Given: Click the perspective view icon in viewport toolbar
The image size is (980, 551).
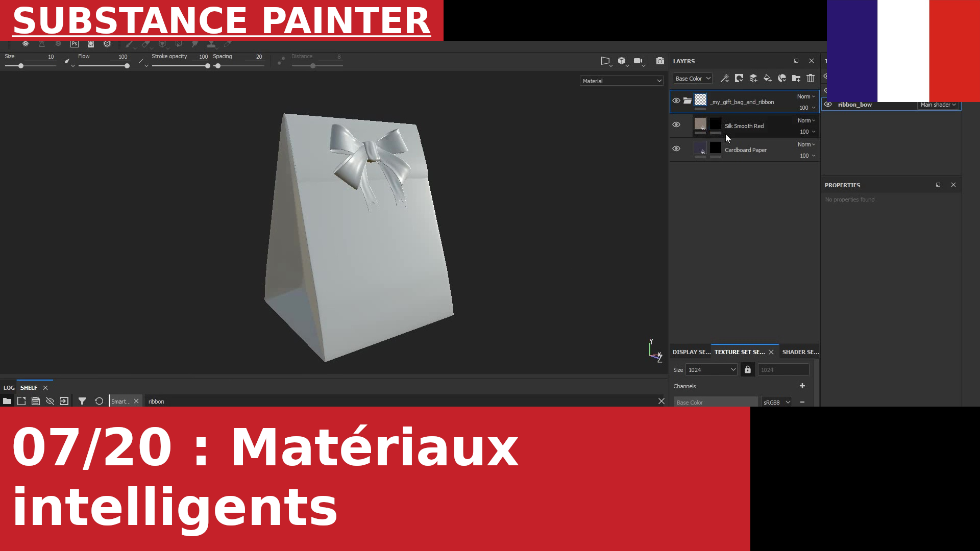Looking at the screenshot, I should coord(605,61).
